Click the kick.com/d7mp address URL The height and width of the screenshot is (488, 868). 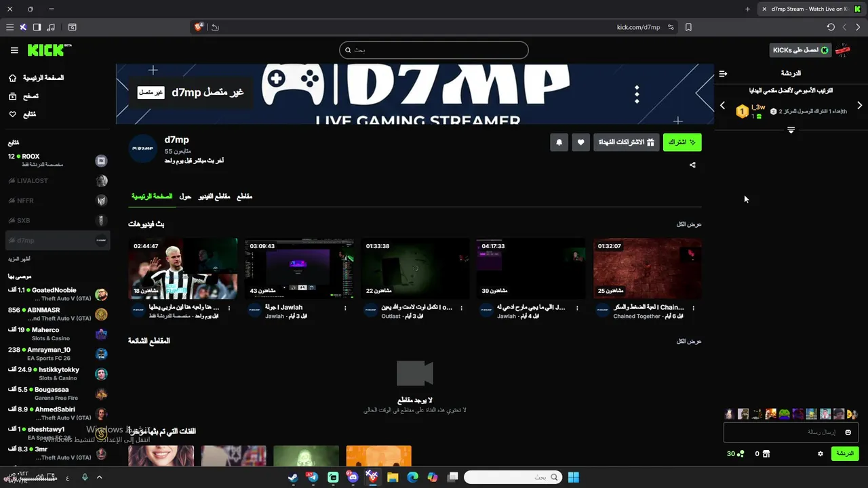(x=638, y=27)
